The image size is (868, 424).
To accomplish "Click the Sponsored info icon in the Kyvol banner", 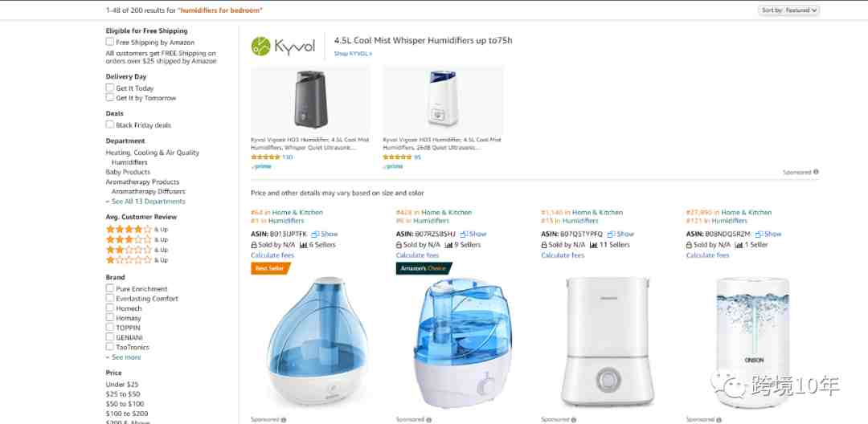I will tap(816, 172).
